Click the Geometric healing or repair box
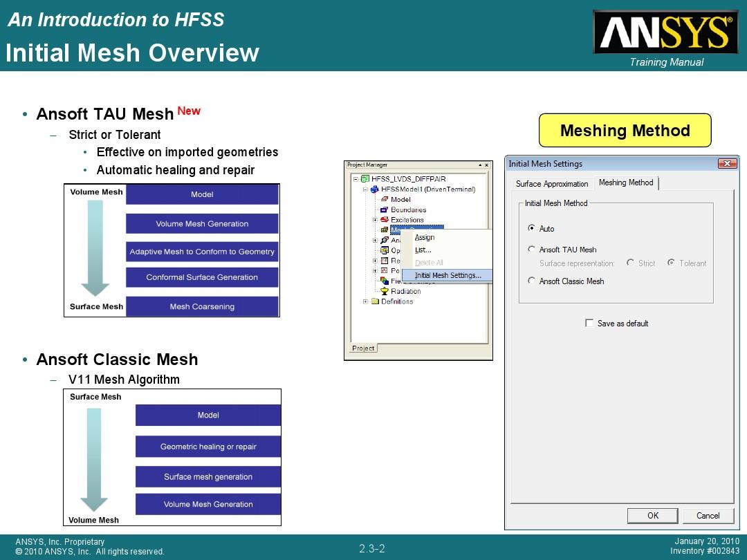747x560 pixels. (208, 446)
